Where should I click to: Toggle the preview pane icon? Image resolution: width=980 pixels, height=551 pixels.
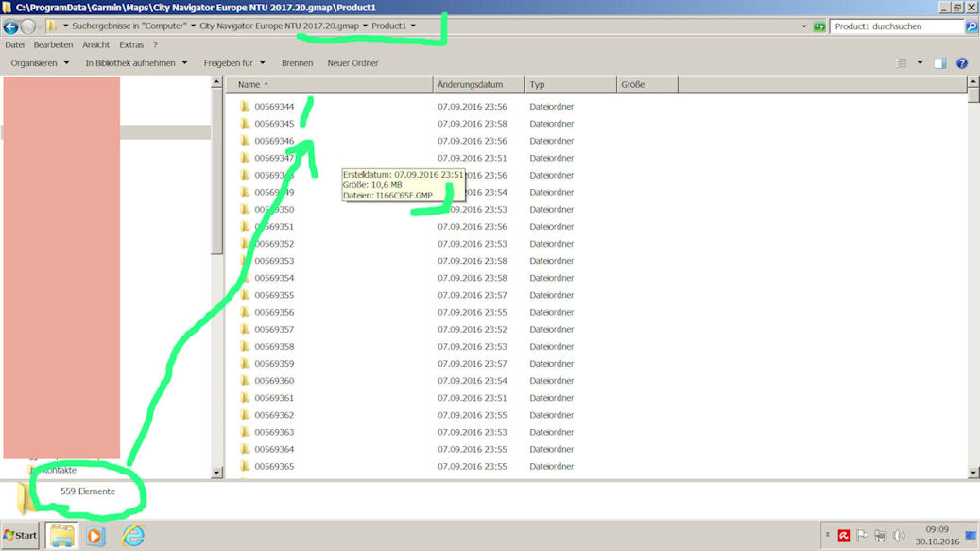(939, 63)
